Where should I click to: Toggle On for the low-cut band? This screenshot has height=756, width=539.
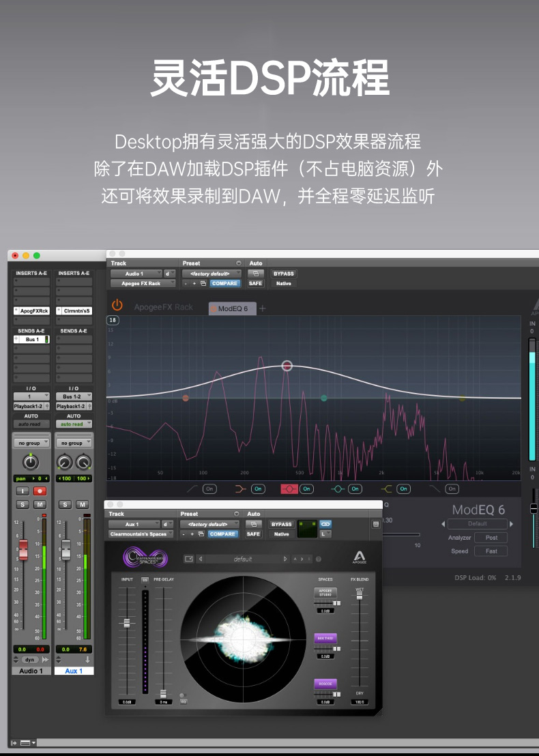(209, 489)
